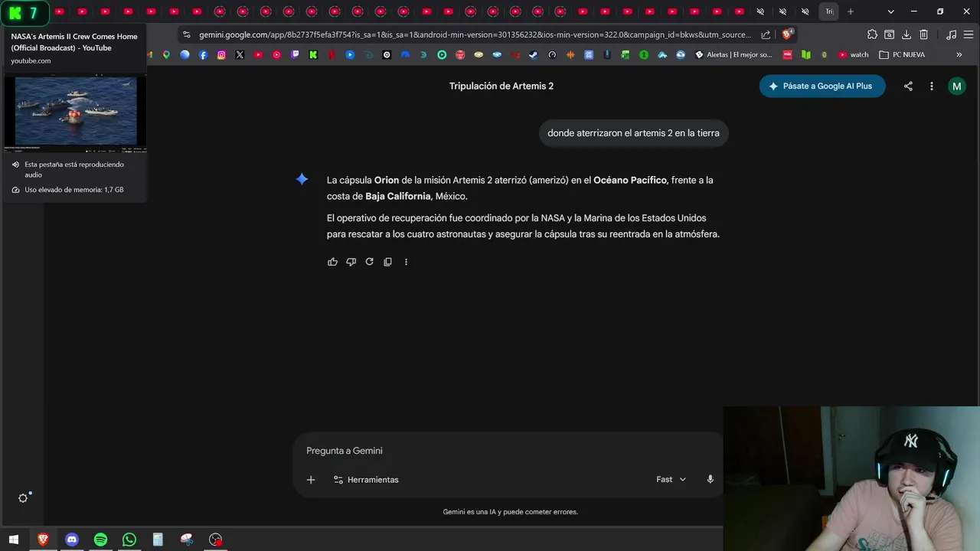Open the Google Maps bookmark
Viewport: 980px width, 551px height.
click(x=166, y=55)
